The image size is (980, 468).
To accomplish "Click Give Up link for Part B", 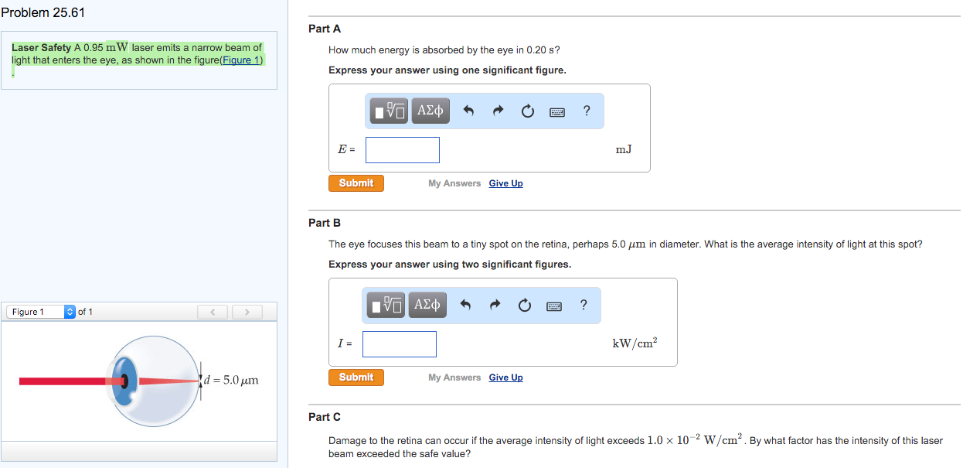I will pyautogui.click(x=505, y=377).
